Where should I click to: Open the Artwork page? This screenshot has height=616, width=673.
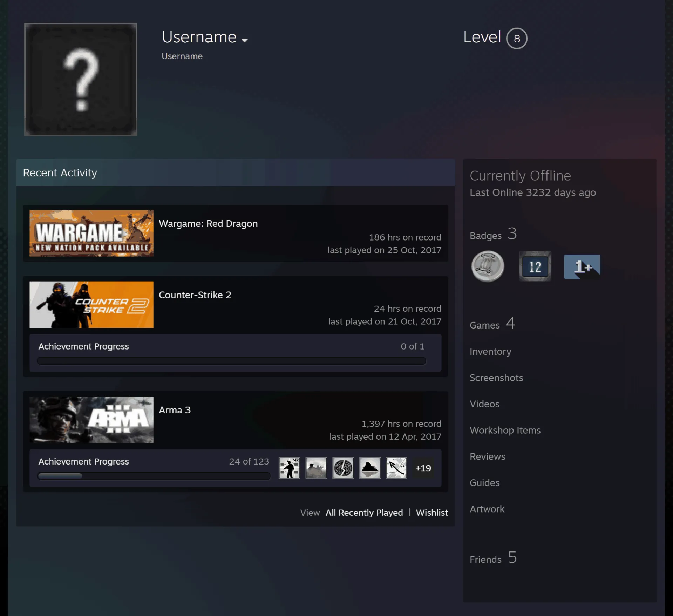[x=487, y=509]
